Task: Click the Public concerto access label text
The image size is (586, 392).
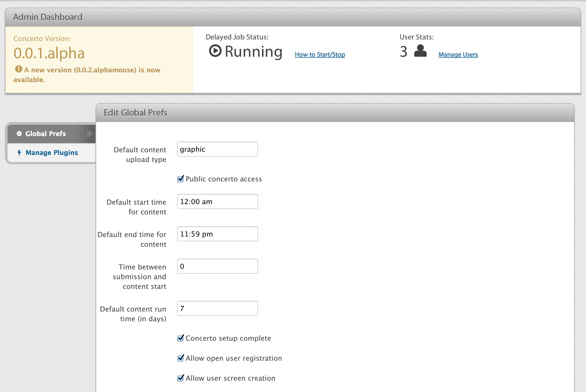Action: [x=224, y=179]
